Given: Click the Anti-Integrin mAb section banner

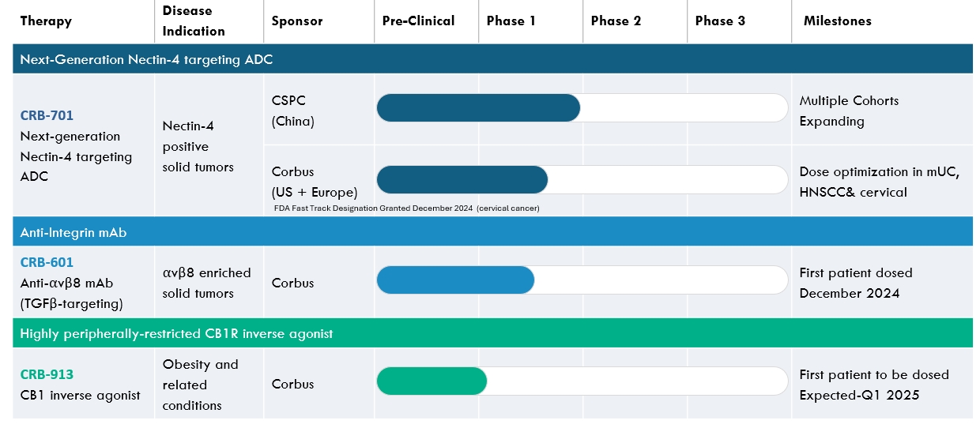Looking at the screenshot, I should tap(73, 233).
